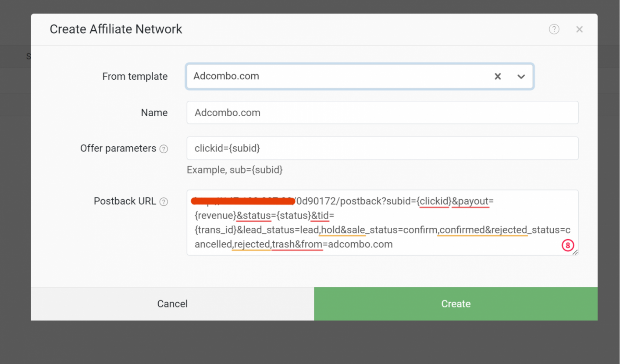Cancel the affiliate network creation

click(172, 304)
